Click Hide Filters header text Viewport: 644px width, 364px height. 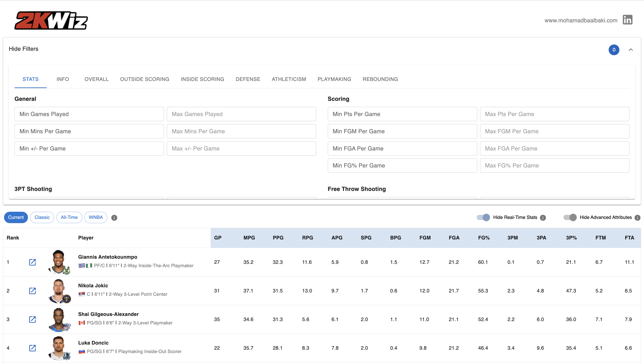coord(23,49)
